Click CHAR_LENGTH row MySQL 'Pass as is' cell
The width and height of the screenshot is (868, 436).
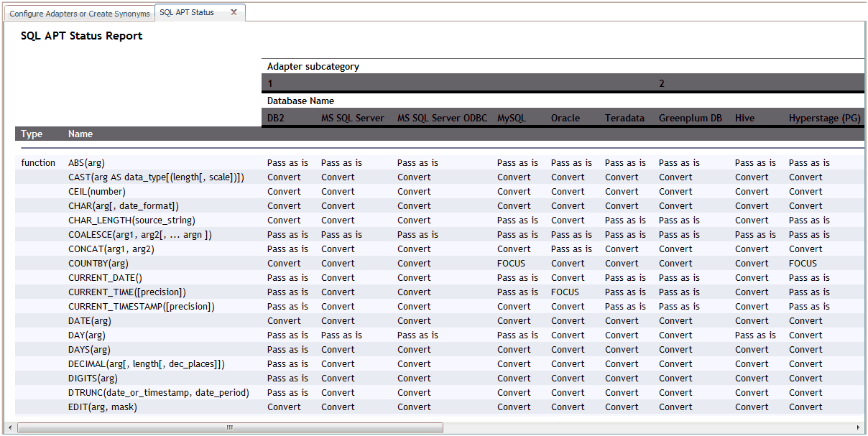click(517, 220)
